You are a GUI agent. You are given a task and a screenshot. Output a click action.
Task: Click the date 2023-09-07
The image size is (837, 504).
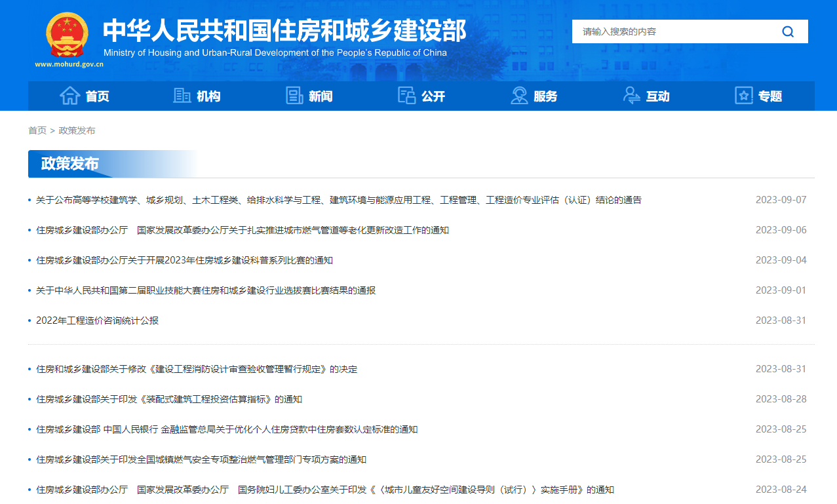pos(781,200)
